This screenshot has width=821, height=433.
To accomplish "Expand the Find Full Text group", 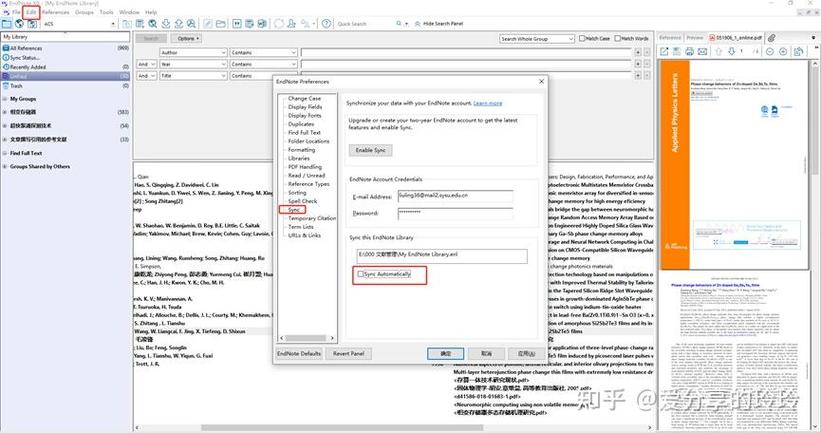I will click(5, 153).
